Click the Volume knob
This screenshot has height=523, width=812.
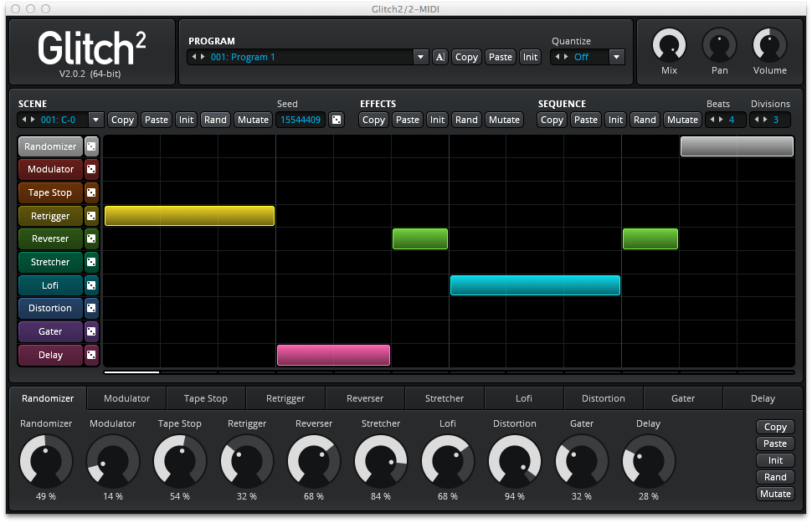(769, 45)
